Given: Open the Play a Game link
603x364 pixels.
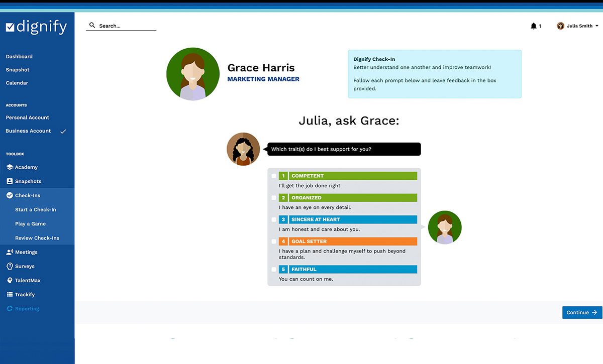Looking at the screenshot, I should (x=30, y=224).
